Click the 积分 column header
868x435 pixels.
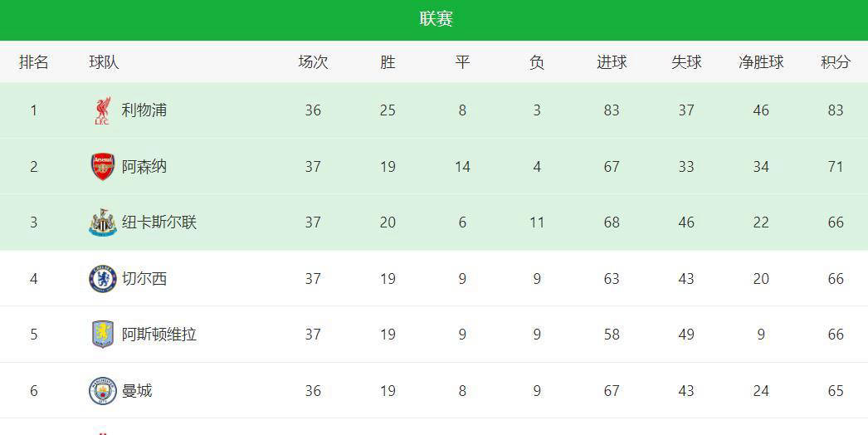click(836, 62)
